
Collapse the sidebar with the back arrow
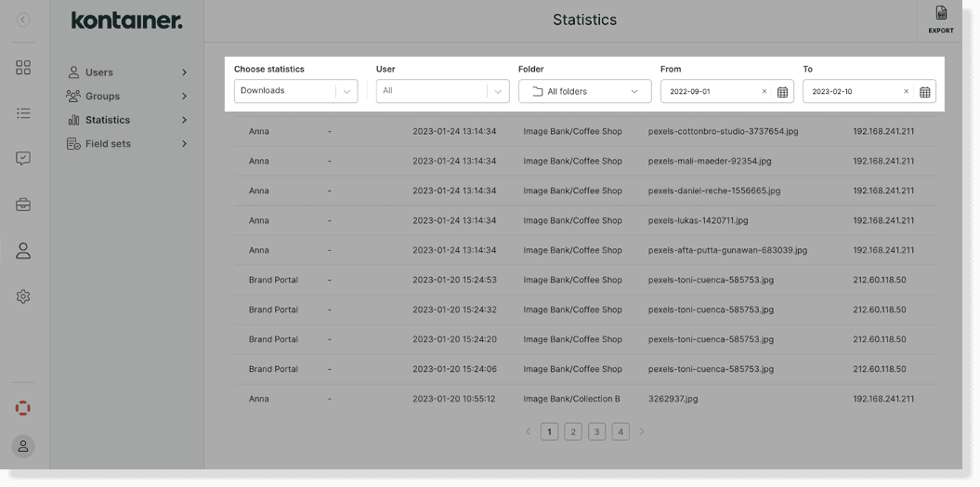23,20
